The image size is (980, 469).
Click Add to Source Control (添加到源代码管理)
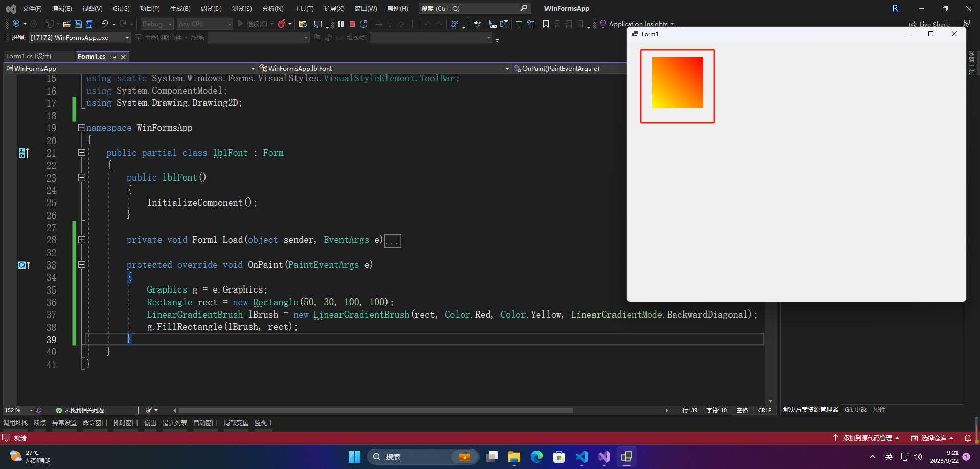[x=866, y=438]
